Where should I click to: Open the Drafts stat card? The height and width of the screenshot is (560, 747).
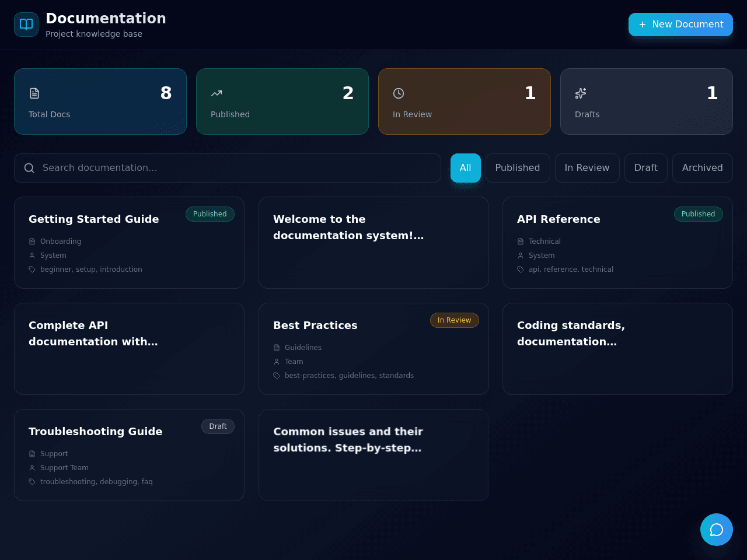point(647,101)
